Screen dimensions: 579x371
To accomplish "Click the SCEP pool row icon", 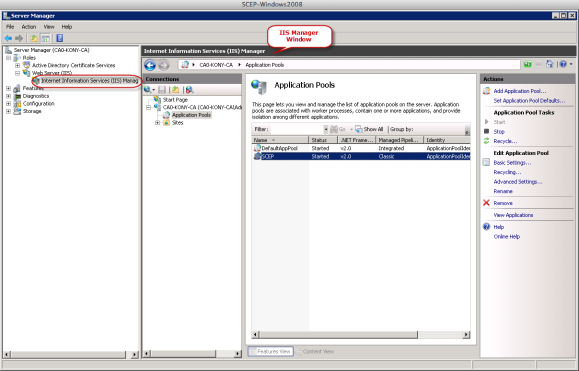I will coord(257,157).
